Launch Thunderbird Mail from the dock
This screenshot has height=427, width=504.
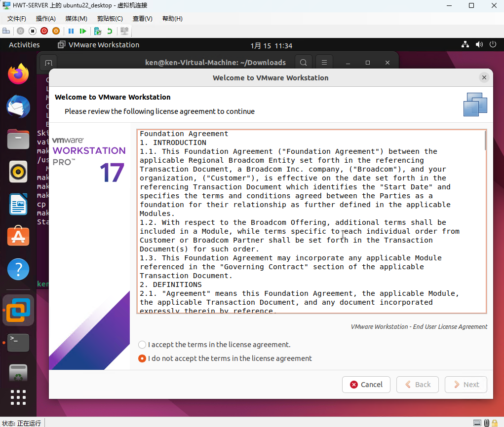tap(18, 107)
